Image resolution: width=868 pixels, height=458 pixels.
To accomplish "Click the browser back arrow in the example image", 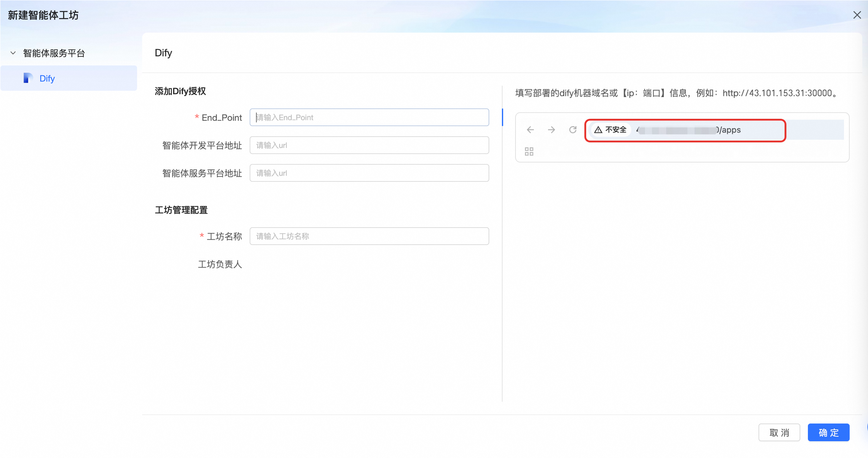I will click(530, 130).
